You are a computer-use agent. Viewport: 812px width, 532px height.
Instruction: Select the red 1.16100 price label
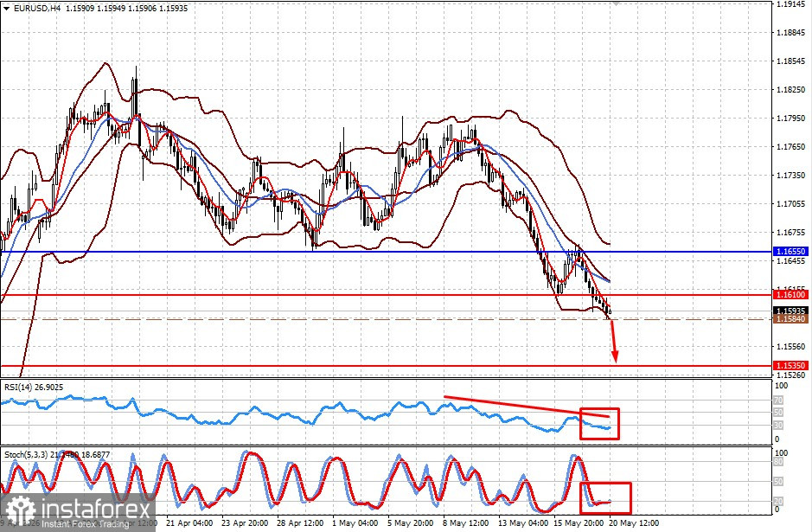click(790, 295)
